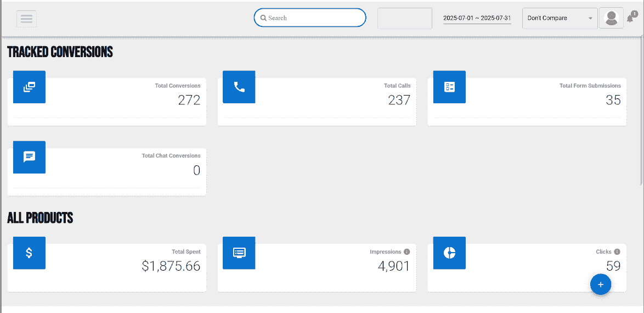Open the date range 2025-07-01 ~ 2025-07-31 picker
Screen dimensions: 644x313
[477, 19]
